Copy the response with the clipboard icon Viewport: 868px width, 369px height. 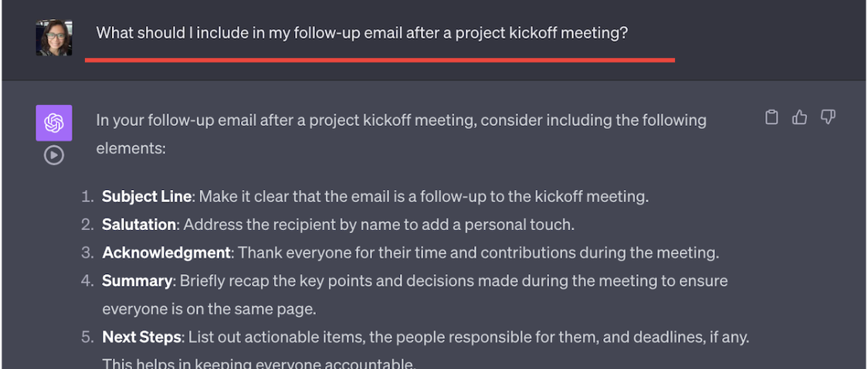pos(771,117)
